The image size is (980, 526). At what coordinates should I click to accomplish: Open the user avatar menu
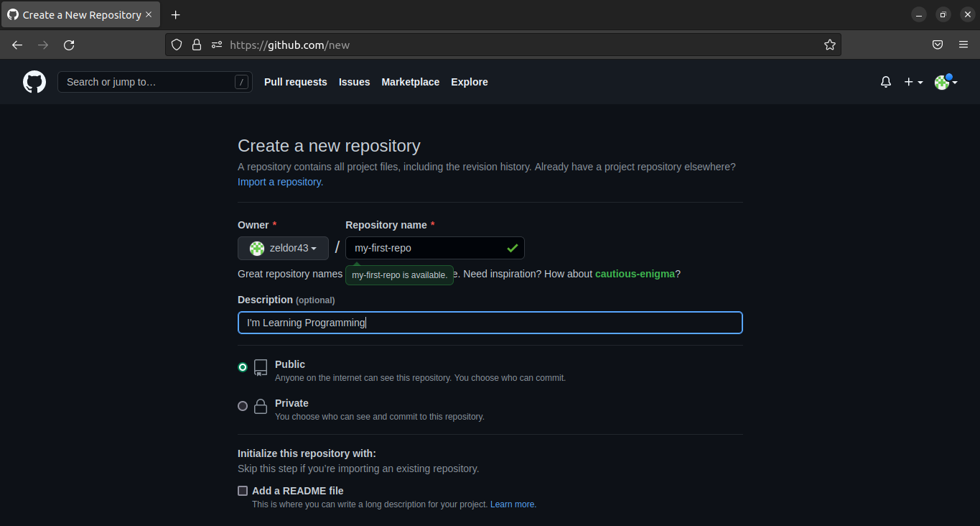pos(946,82)
